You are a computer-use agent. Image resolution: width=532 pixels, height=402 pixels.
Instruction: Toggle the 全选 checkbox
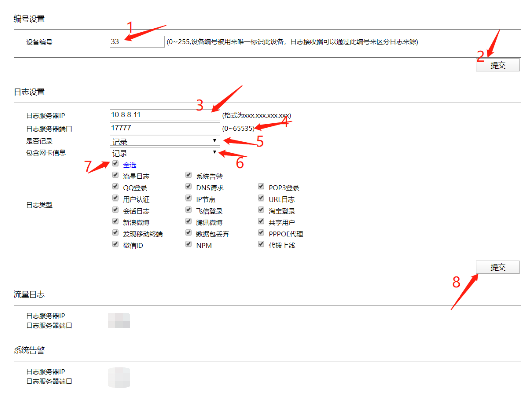coord(116,164)
